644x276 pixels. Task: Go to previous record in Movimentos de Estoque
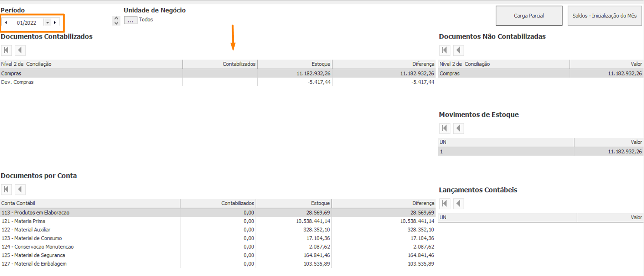[458, 128]
